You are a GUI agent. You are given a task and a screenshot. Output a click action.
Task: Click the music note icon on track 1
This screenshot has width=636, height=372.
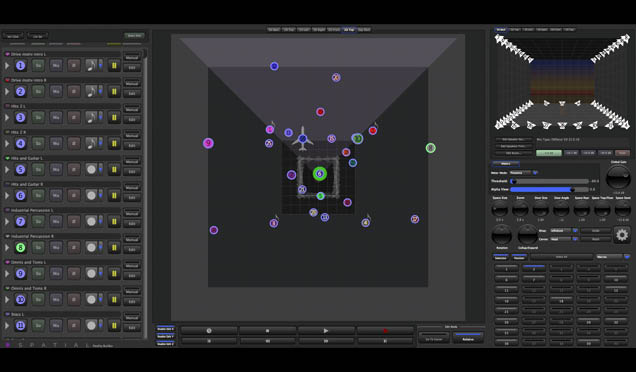coord(91,65)
